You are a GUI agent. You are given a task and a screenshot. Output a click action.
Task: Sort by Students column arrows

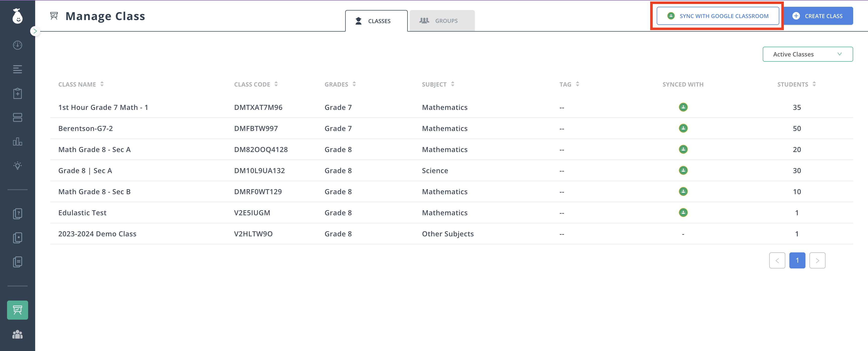pos(814,84)
